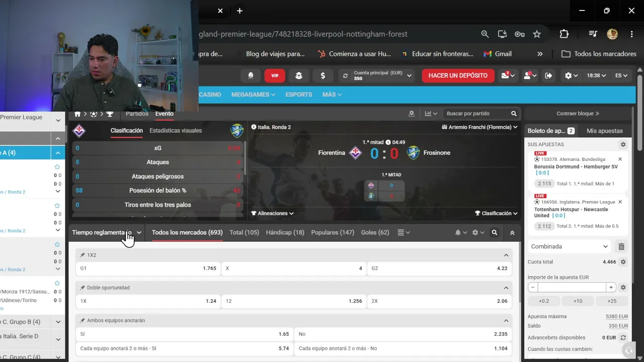644x362 pixels.
Task: Open bet slip settings gear beside Sus Apuestas
Action: point(623,144)
